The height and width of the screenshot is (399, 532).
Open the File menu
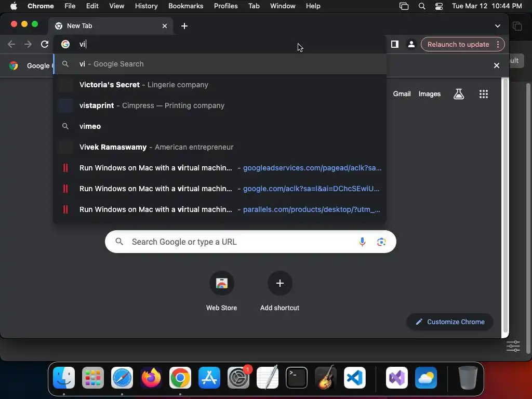pos(70,6)
